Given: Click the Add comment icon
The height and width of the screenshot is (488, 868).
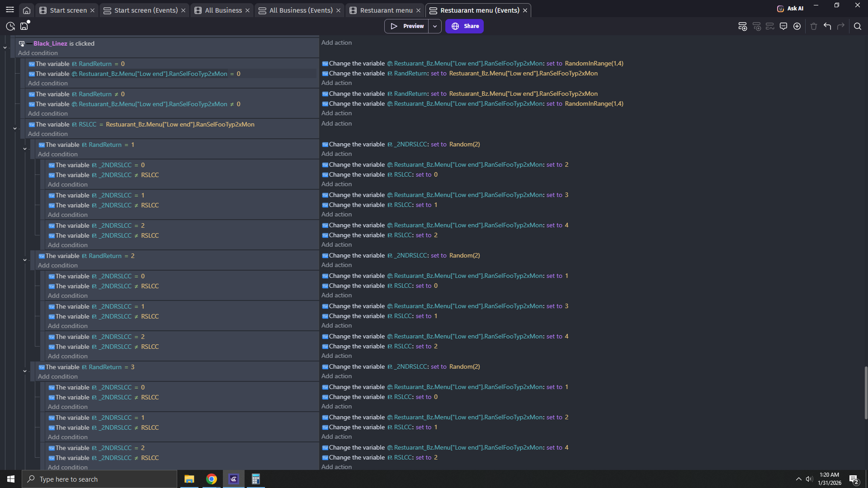Looking at the screenshot, I should point(783,26).
